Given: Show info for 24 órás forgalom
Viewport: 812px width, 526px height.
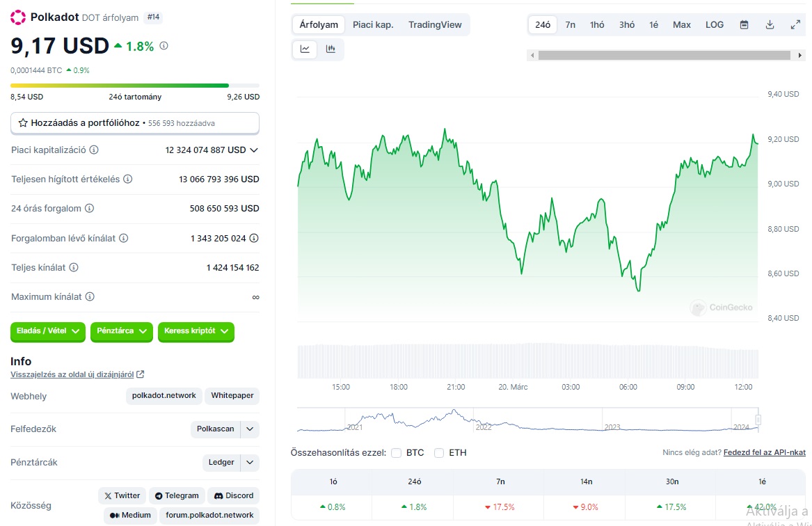Looking at the screenshot, I should pos(90,209).
